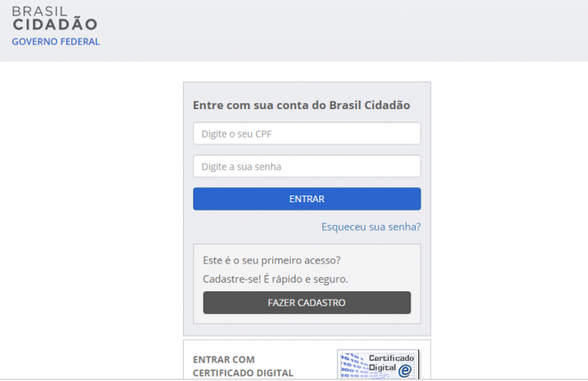Click blank space in certificate login panel
This screenshot has height=381, width=588.
click(315, 365)
